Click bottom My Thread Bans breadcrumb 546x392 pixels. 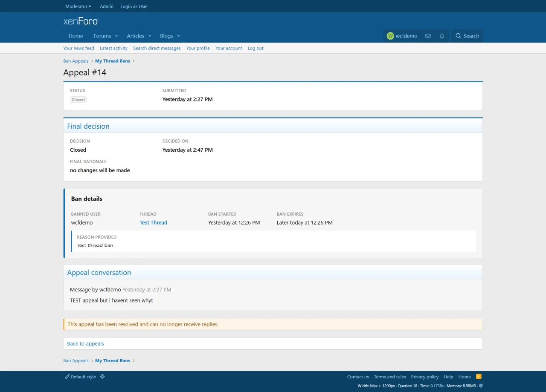click(x=113, y=360)
